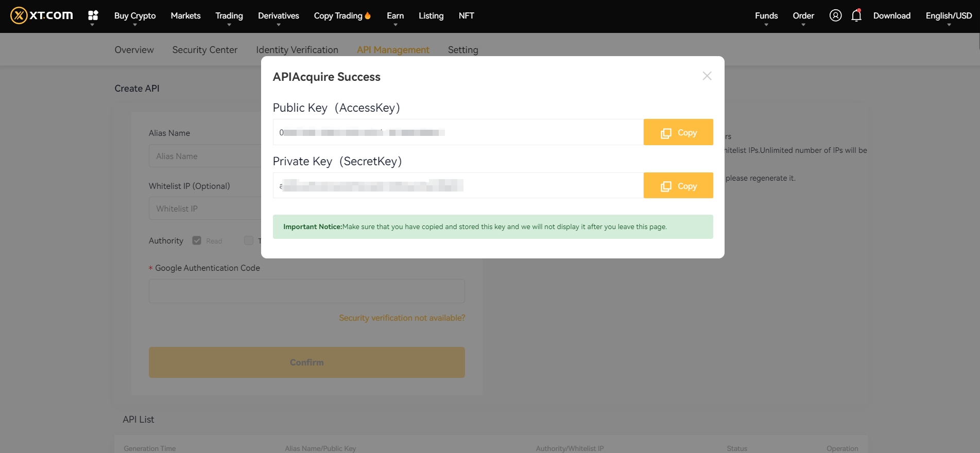Close the APIAcquire Success dialog

(x=707, y=76)
